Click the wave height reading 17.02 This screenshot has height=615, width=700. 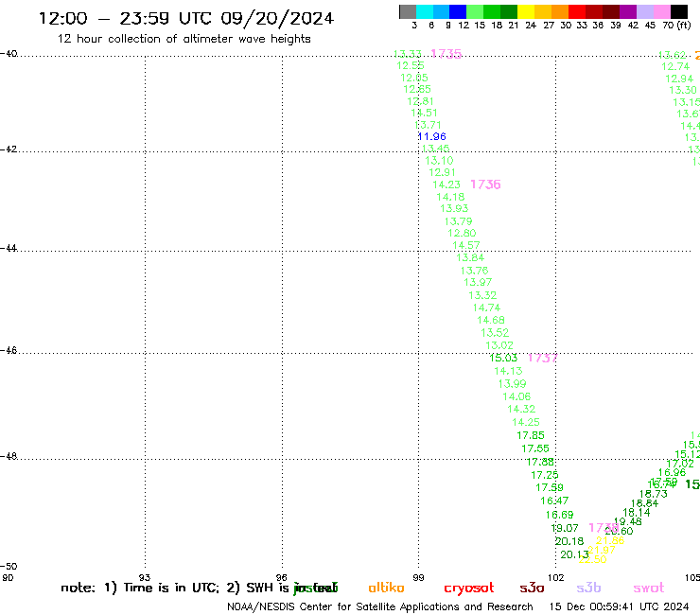click(680, 464)
